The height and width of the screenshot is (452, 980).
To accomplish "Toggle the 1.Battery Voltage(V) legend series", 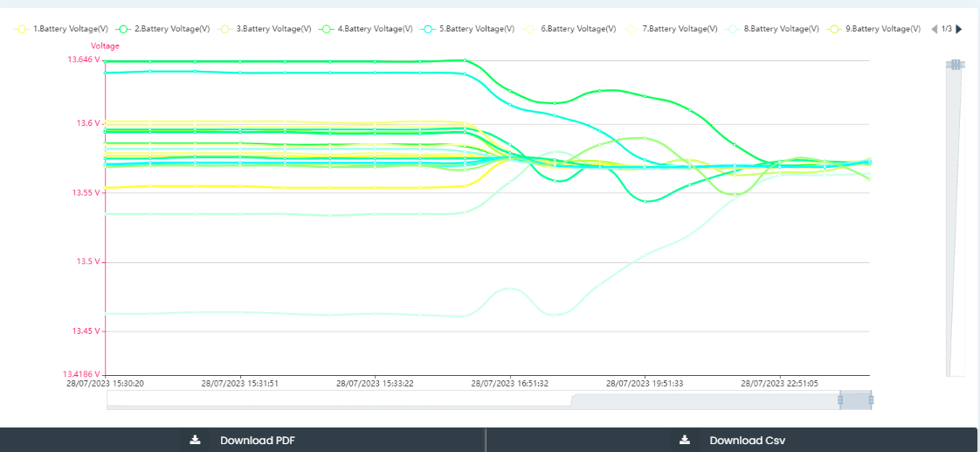I will coord(61,29).
